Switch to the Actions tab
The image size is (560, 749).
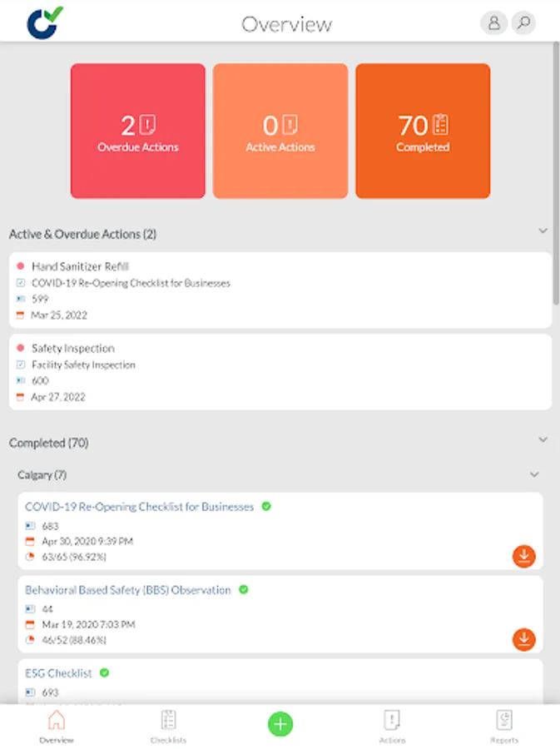tap(392, 726)
